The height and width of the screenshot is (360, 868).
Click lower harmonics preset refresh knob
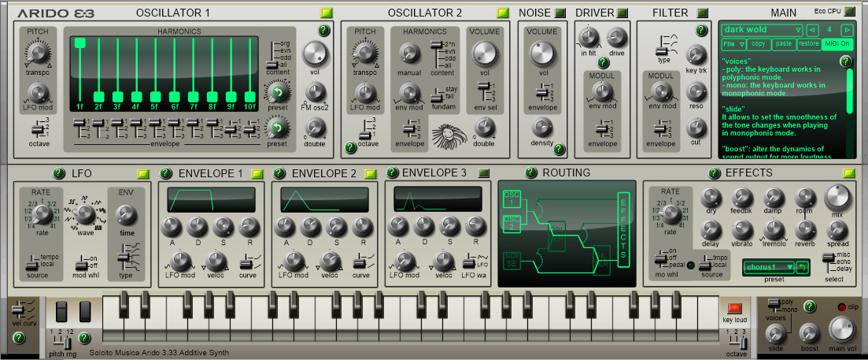[277, 128]
